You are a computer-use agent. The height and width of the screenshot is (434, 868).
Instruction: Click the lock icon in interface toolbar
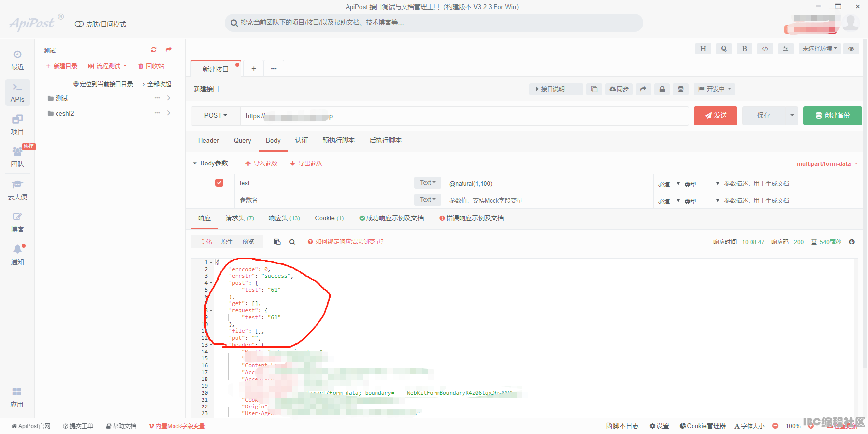click(x=662, y=89)
